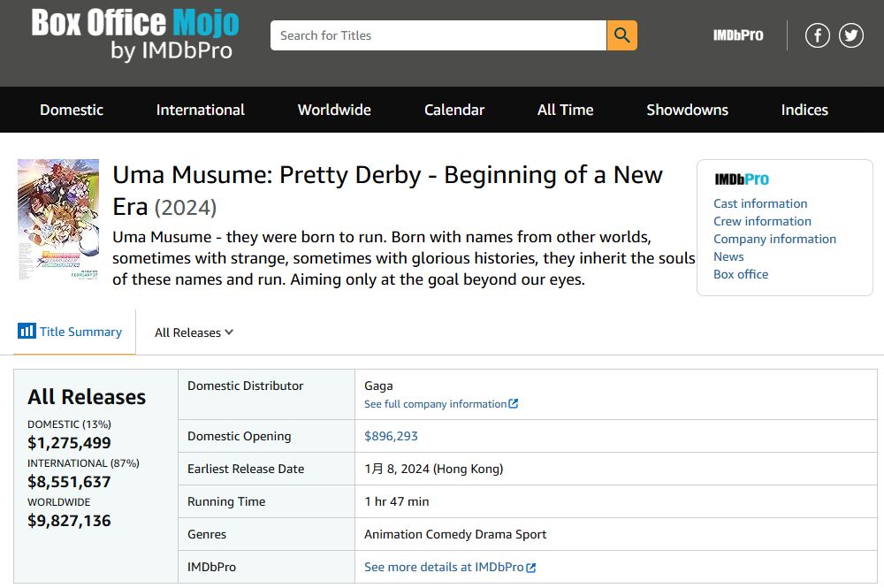This screenshot has height=588, width=884.
Task: Open the Showdowns menu
Action: tap(687, 110)
